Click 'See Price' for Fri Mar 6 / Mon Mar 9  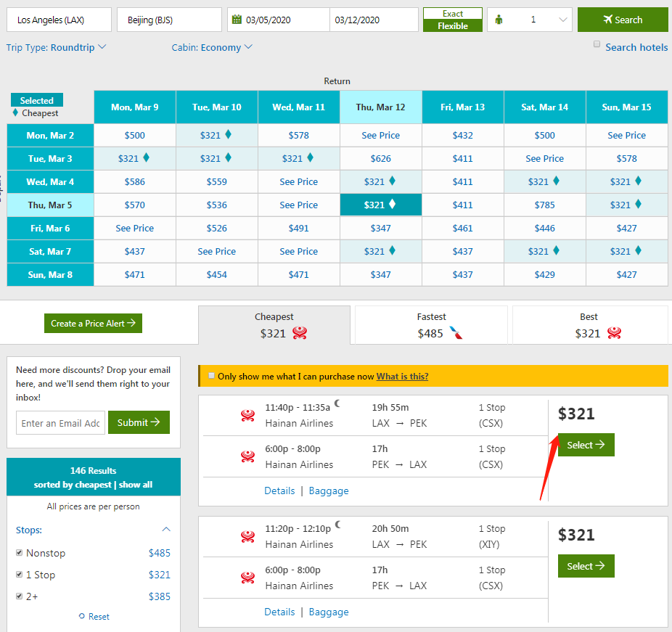pyautogui.click(x=134, y=229)
